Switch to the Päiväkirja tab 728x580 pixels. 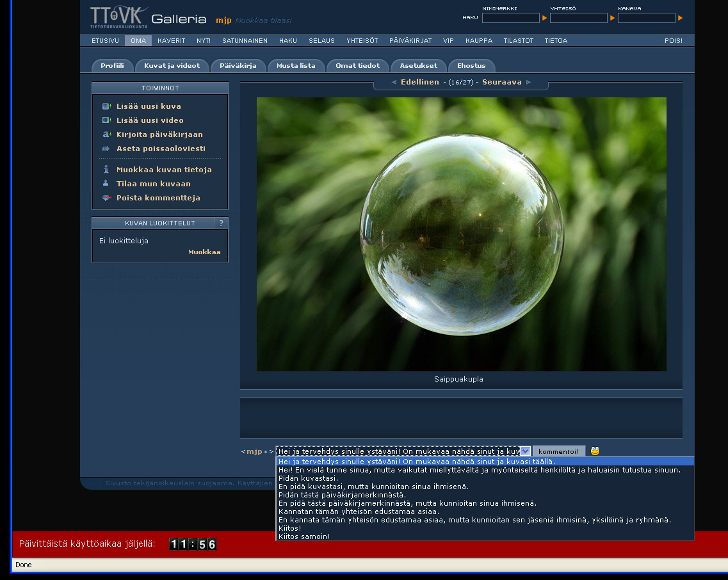(x=238, y=66)
